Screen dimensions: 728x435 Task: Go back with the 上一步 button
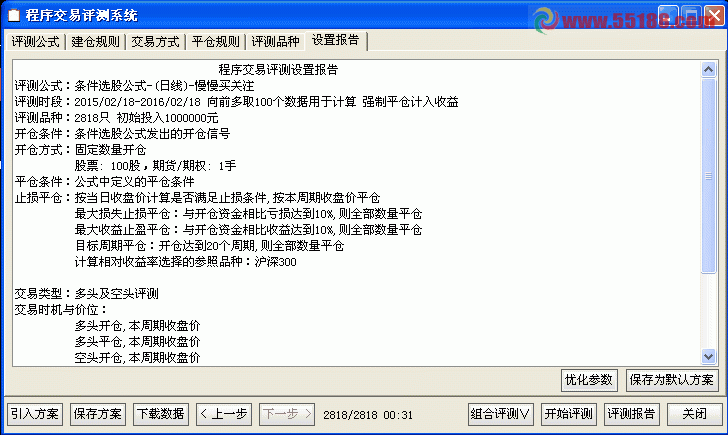point(224,414)
